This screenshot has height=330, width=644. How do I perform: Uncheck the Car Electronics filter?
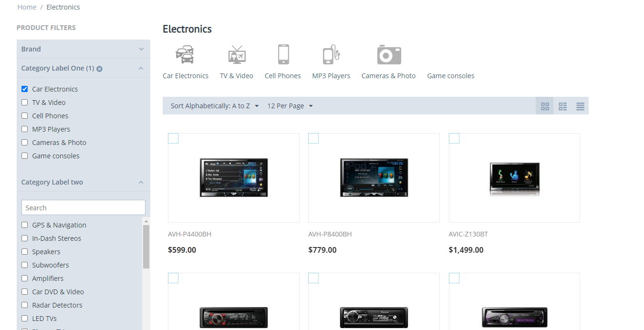[x=25, y=89]
